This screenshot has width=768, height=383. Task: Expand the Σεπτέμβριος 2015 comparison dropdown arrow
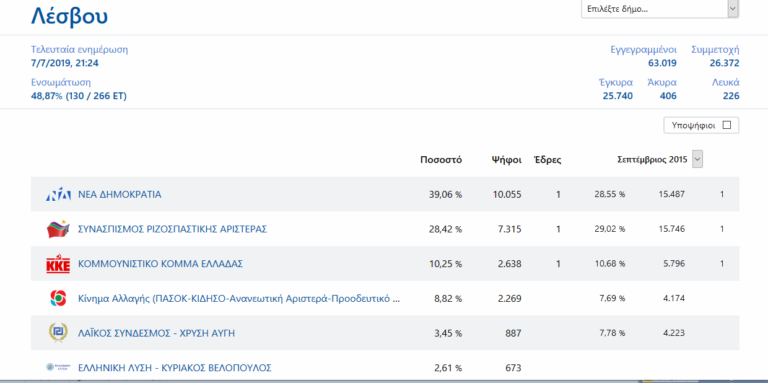click(697, 160)
